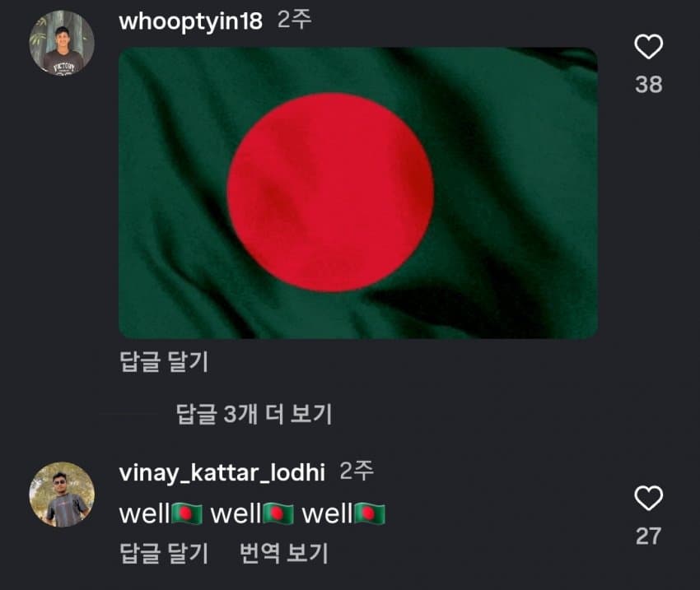Screen dimensions: 700x590
Task: View the 38 likes count
Action: 649,84
